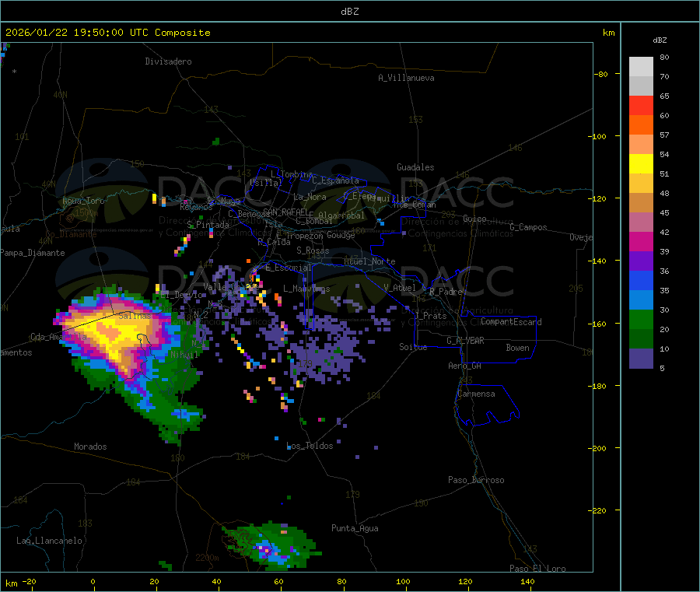700x592 pixels.
Task: Click the 100 km horizontal axis label
Action: [x=403, y=581]
